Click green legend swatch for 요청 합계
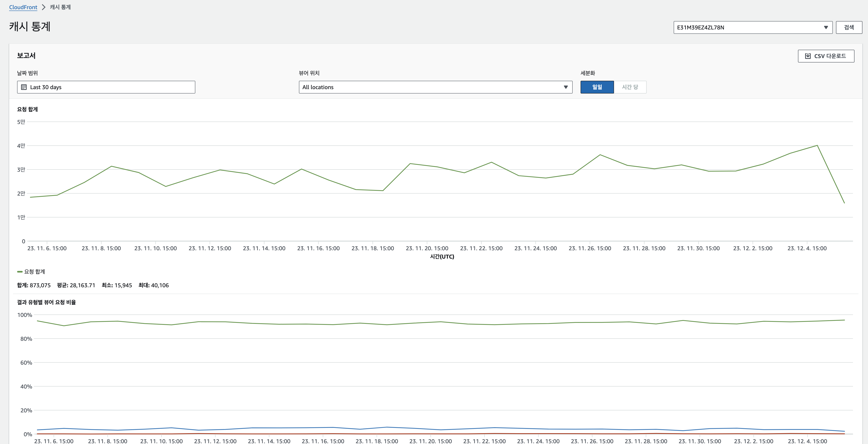This screenshot has width=868, height=444. (x=19, y=272)
